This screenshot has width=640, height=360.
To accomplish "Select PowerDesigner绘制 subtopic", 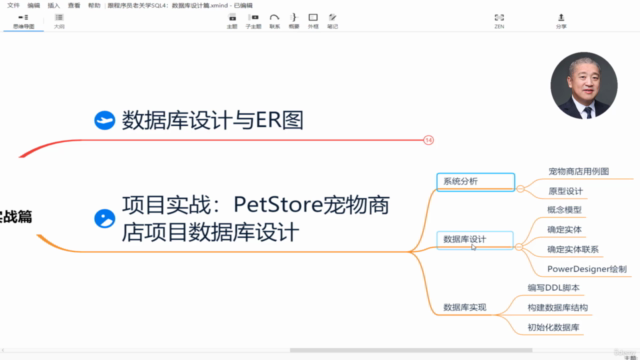I will 587,269.
